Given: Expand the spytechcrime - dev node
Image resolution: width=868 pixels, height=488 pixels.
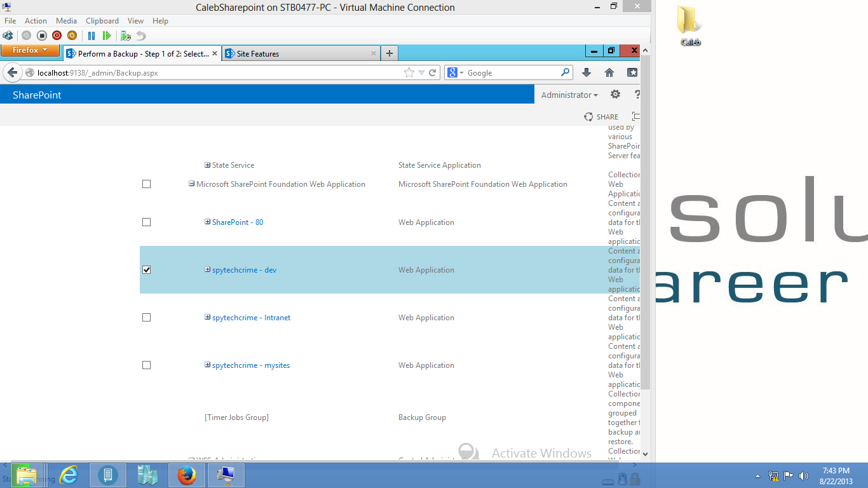Looking at the screenshot, I should [207, 269].
